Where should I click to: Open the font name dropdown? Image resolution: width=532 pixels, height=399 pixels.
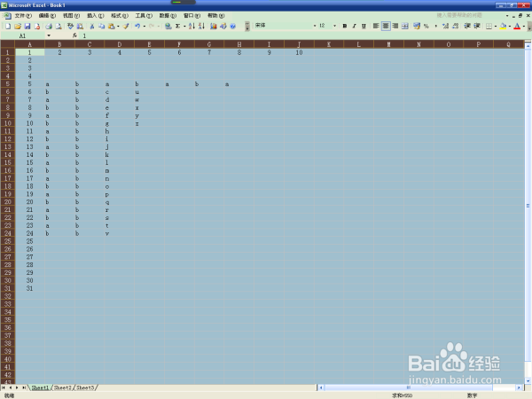(x=315, y=26)
